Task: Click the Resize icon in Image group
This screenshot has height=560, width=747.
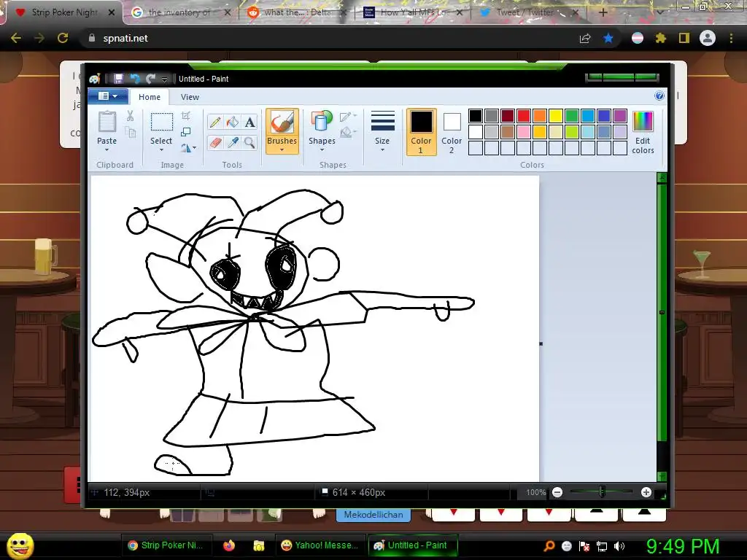Action: pos(186,132)
